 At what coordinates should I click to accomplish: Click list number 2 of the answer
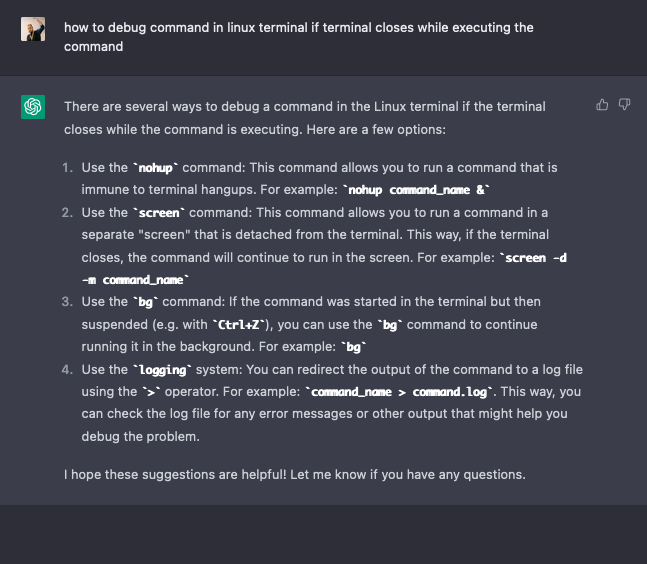[x=67, y=213]
